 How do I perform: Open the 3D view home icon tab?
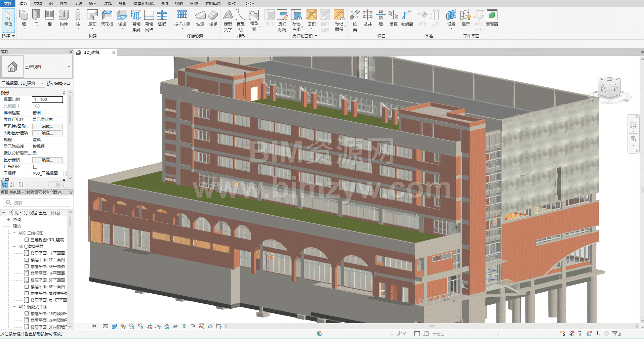click(79, 52)
